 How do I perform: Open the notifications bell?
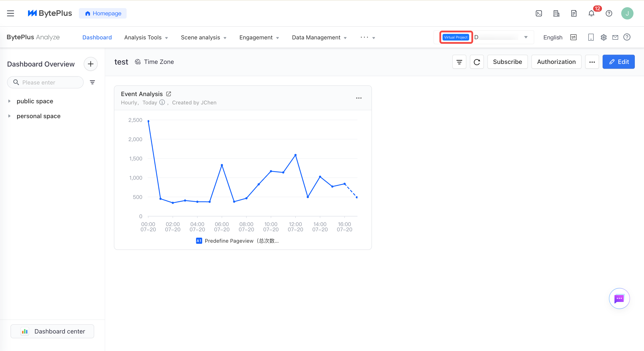[x=591, y=13]
